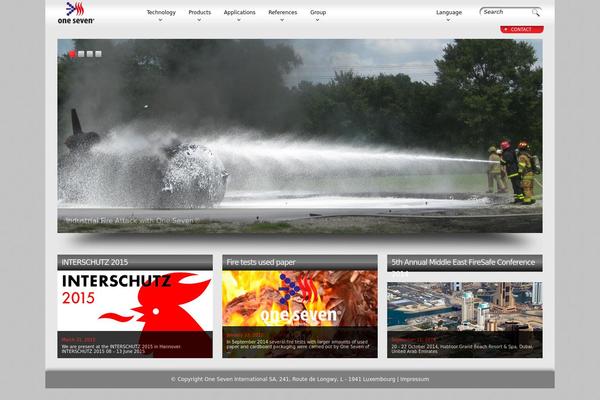Viewport: 600px width, 400px height.
Task: Click the One Seven logo
Action: point(76,13)
